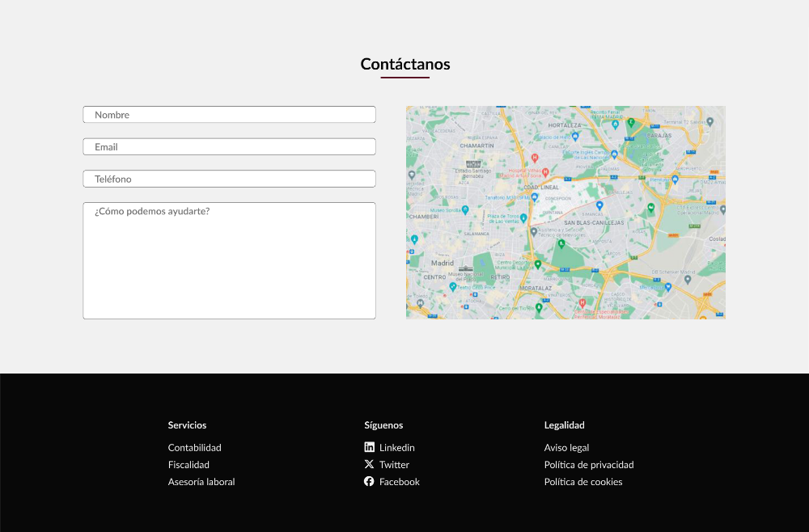Open Política de privacidad link
This screenshot has width=809, height=532.
coord(589,464)
